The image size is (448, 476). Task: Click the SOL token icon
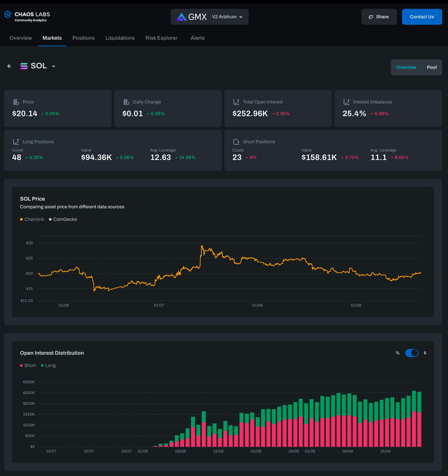pyautogui.click(x=24, y=66)
